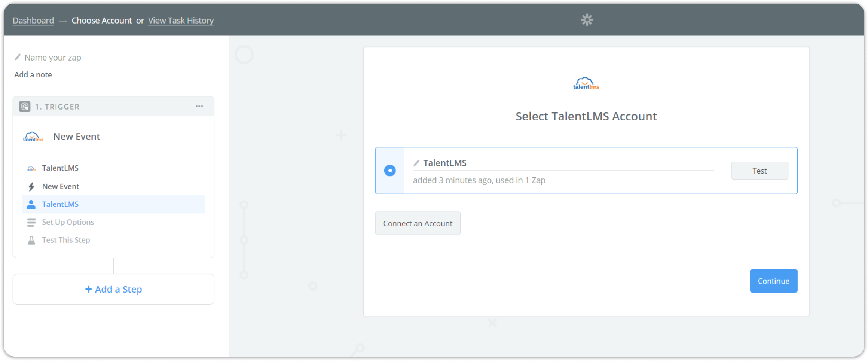Image resolution: width=868 pixels, height=361 pixels.
Task: Open the Set Up Options step
Action: (x=68, y=222)
